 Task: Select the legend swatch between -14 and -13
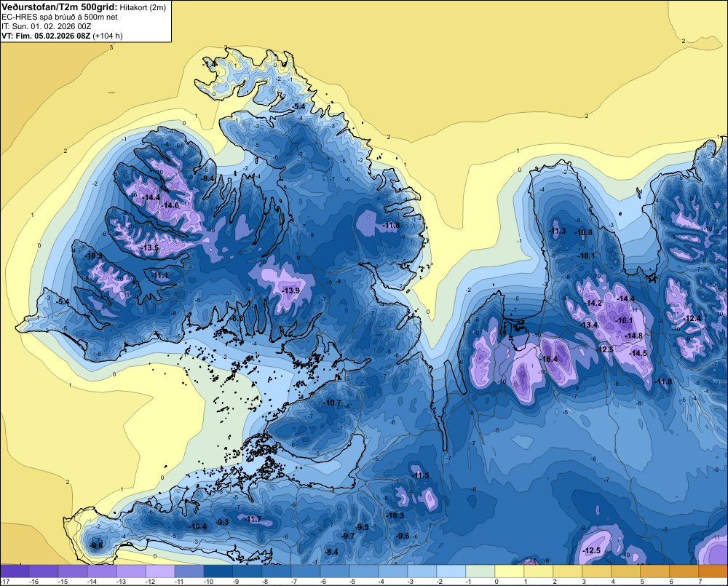(x=102, y=571)
